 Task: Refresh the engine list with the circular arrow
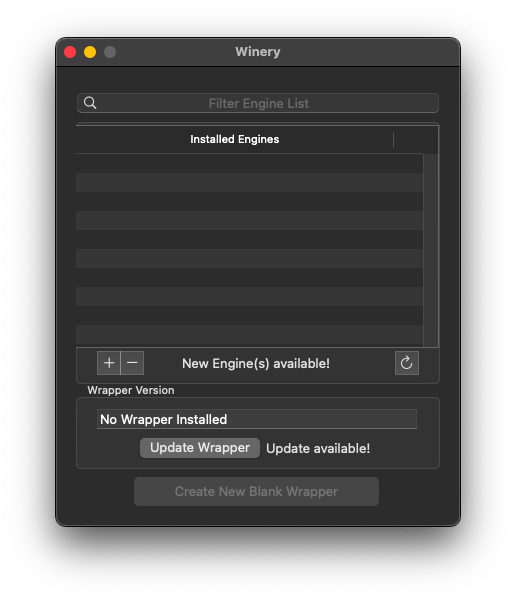(x=407, y=363)
